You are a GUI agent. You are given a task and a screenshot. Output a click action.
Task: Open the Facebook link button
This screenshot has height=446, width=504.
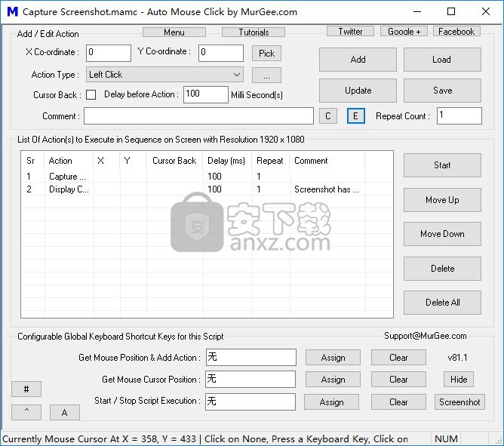pyautogui.click(x=456, y=31)
